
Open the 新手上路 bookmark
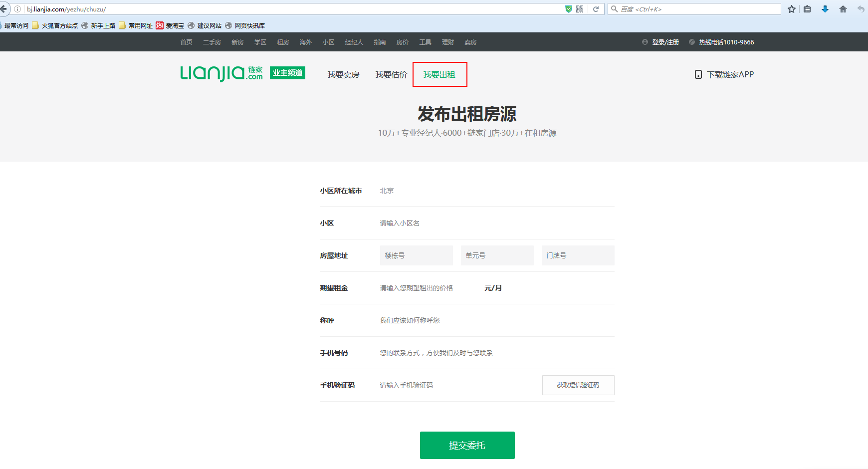point(98,25)
